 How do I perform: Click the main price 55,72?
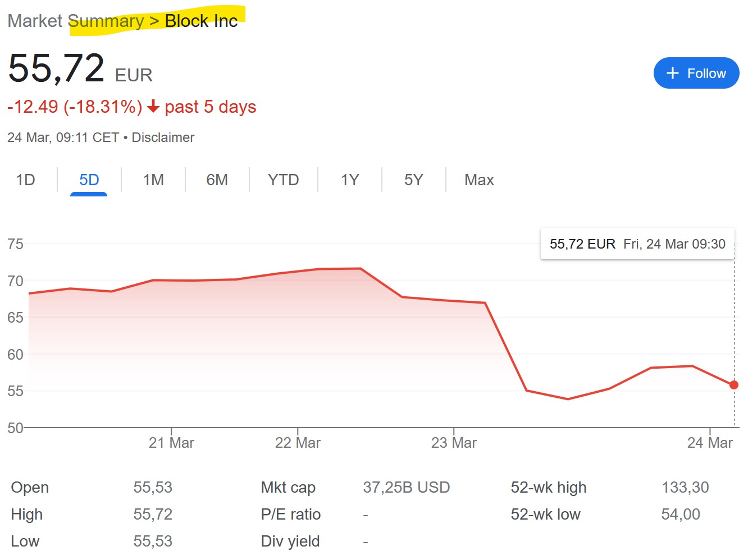coord(56,68)
